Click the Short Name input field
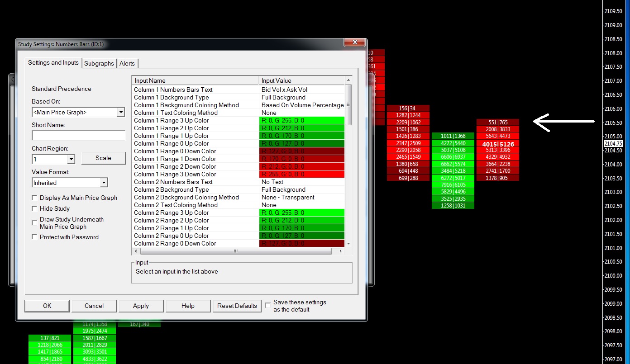 pos(78,136)
